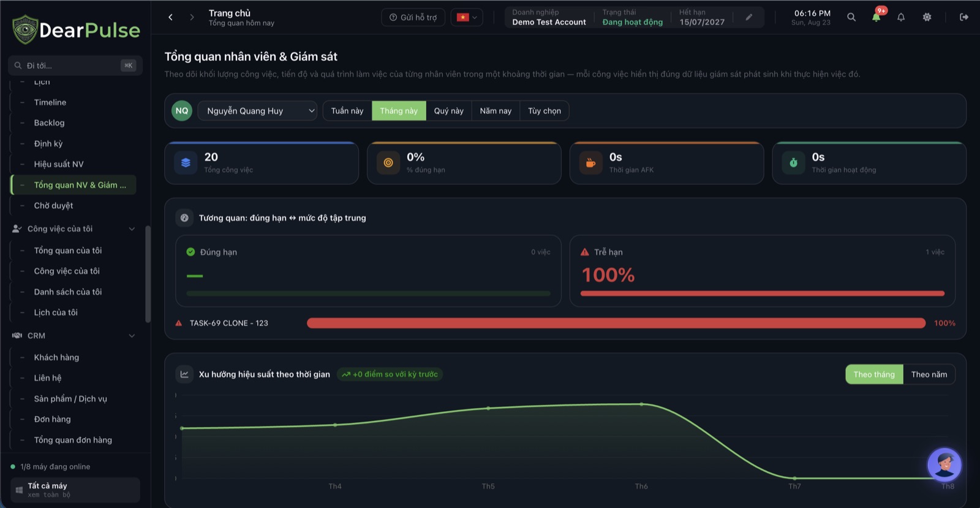Image resolution: width=980 pixels, height=508 pixels.
Task: Select the Tùy chọn custom range
Action: click(545, 111)
